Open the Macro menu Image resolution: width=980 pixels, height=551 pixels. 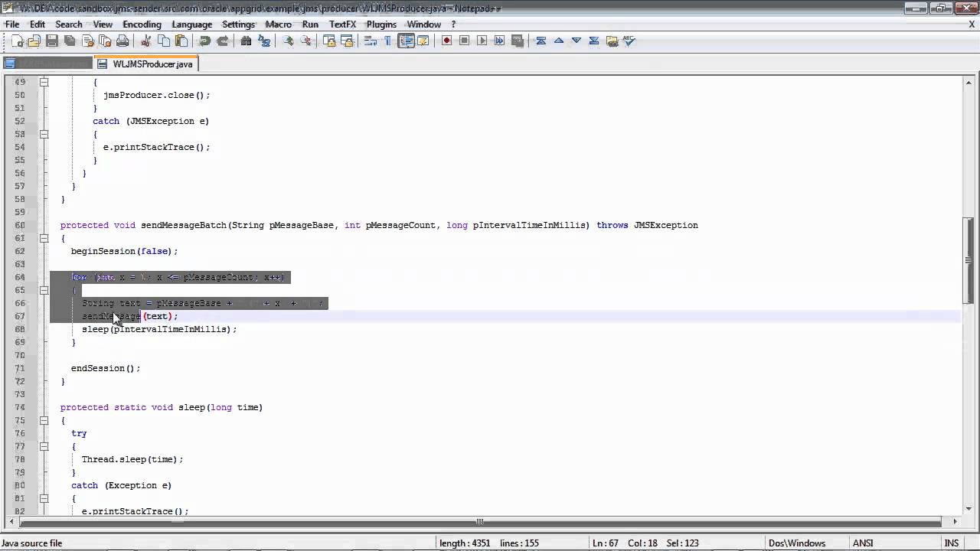click(x=279, y=24)
